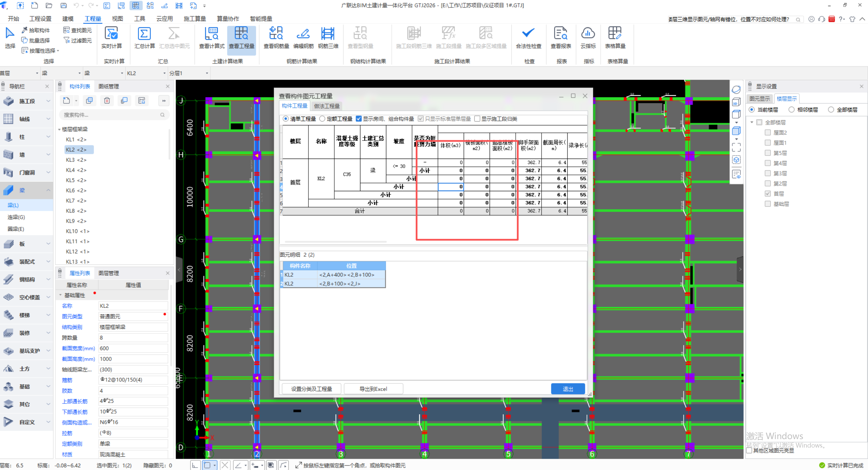Open 查看报表 report icon
The height and width of the screenshot is (470, 868).
click(x=561, y=34)
